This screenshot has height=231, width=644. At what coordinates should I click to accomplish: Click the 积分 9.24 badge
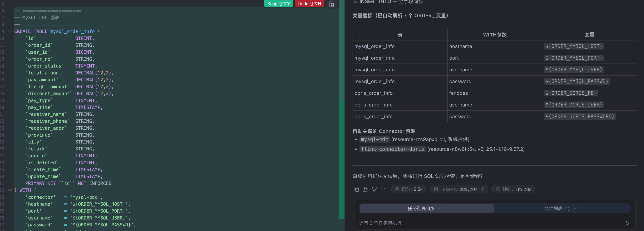tap(409, 189)
